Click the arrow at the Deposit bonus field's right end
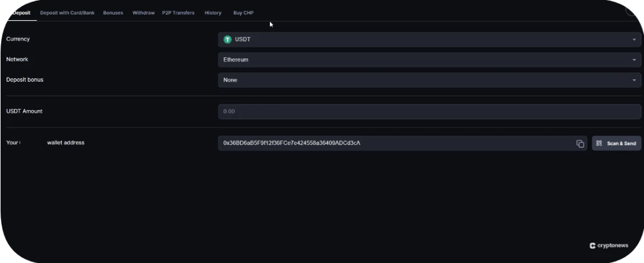The height and width of the screenshot is (263, 644). click(634, 80)
